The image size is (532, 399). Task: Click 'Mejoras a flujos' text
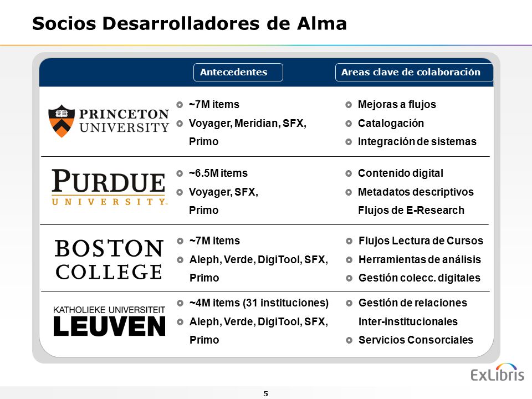pyautogui.click(x=397, y=105)
